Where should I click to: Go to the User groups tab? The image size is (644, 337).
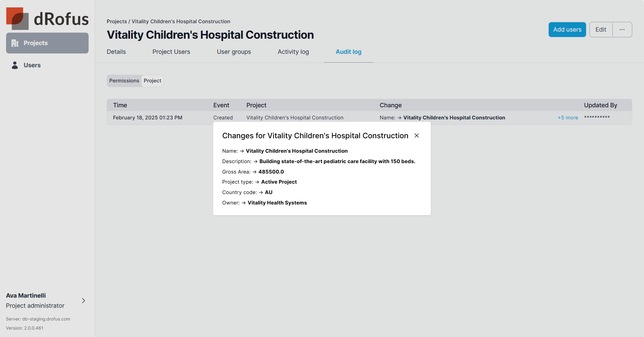(234, 52)
